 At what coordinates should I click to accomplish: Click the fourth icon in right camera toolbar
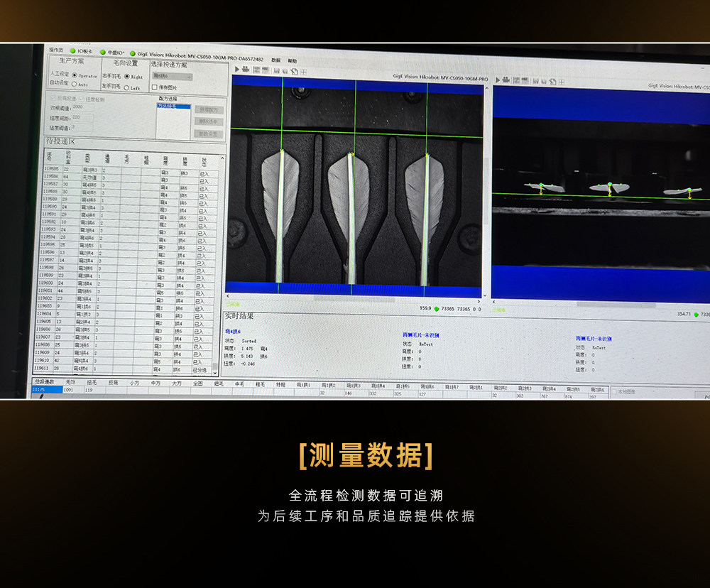[525, 81]
